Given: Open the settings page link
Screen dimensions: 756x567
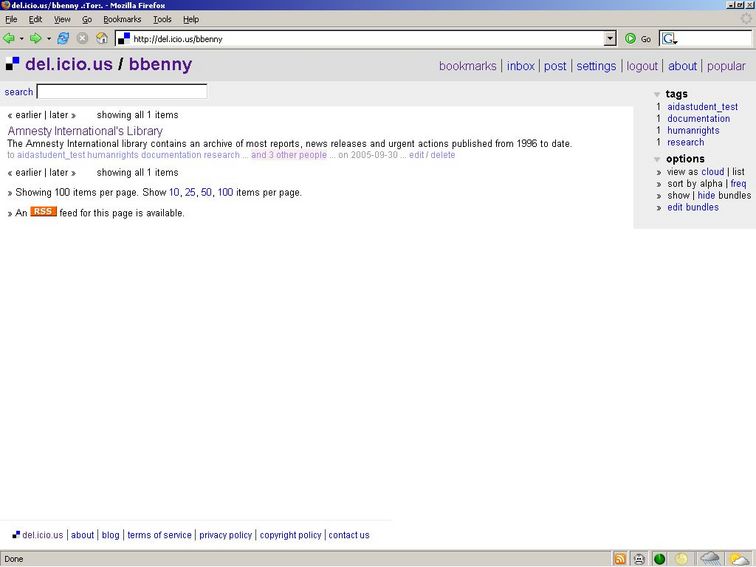Looking at the screenshot, I should tap(596, 66).
